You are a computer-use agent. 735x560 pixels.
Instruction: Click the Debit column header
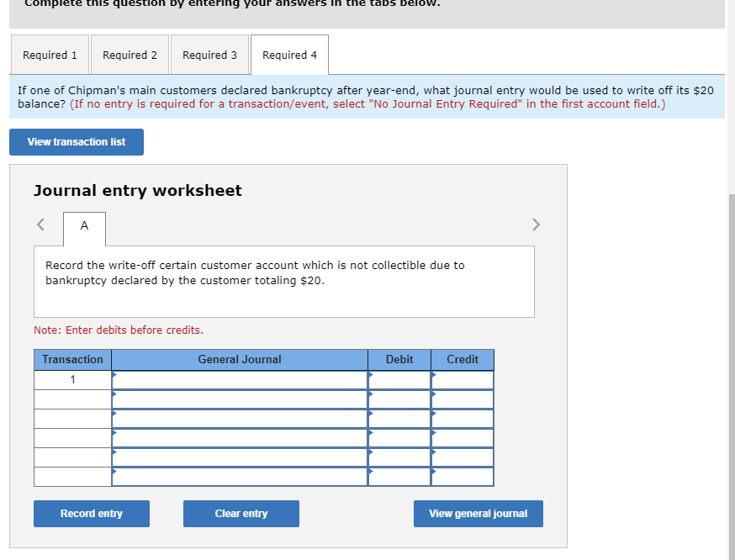pos(399,359)
